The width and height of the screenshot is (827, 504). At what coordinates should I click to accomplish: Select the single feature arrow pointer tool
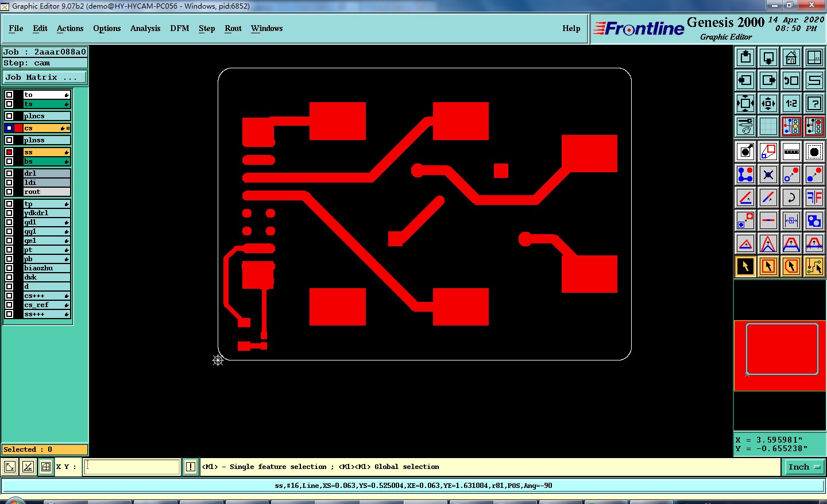coord(745,266)
